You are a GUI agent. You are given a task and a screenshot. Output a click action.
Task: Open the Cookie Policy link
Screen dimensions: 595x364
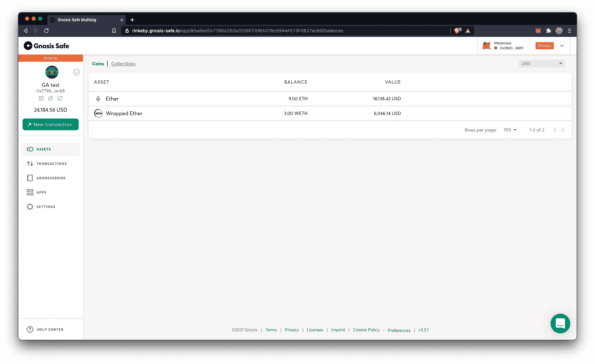point(366,330)
